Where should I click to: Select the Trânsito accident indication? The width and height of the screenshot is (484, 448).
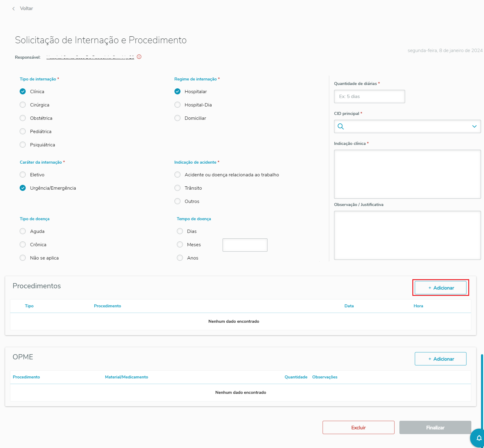pos(177,188)
